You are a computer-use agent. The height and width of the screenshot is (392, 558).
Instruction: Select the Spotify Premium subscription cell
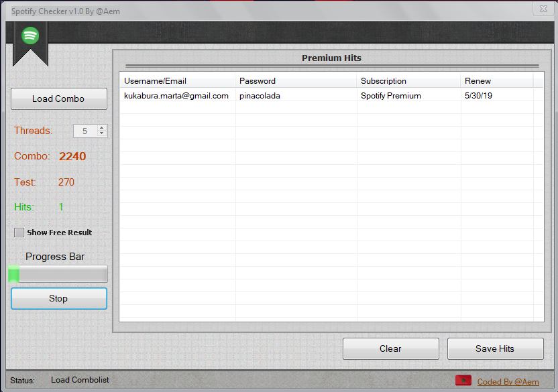click(x=391, y=96)
